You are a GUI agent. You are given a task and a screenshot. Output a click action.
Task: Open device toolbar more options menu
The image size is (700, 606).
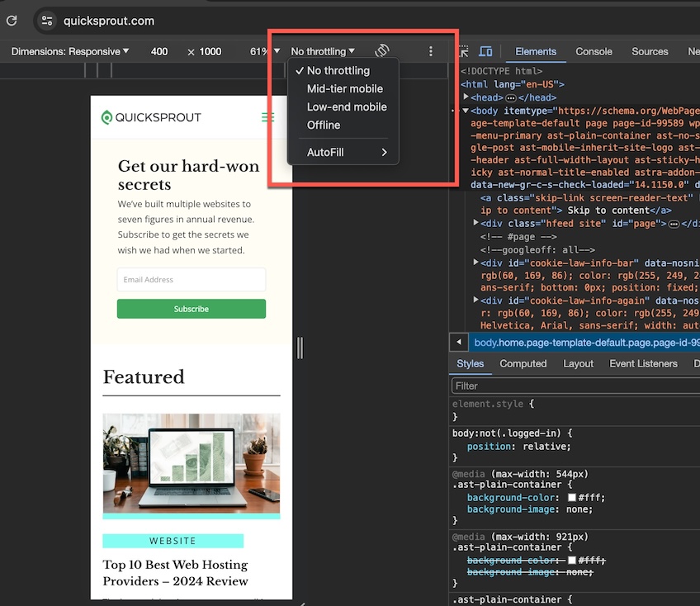[x=431, y=51]
